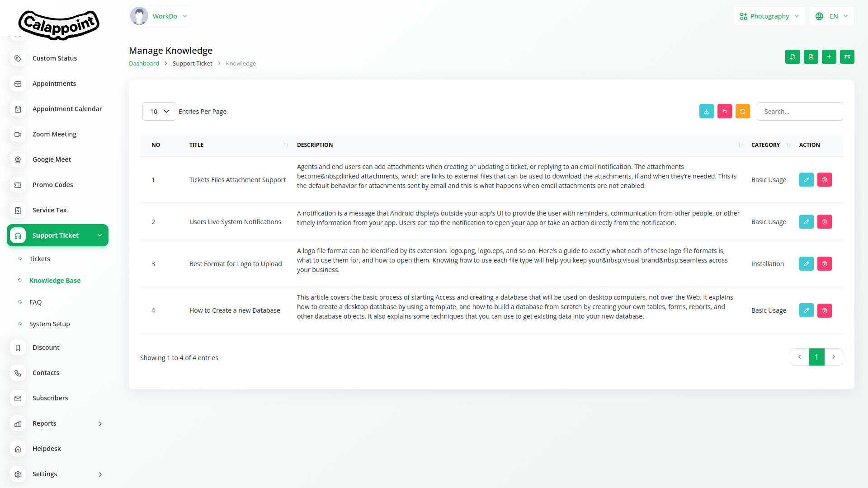Select Tickets under Support Ticket
Image resolution: width=868 pixels, height=488 pixels.
[40, 259]
